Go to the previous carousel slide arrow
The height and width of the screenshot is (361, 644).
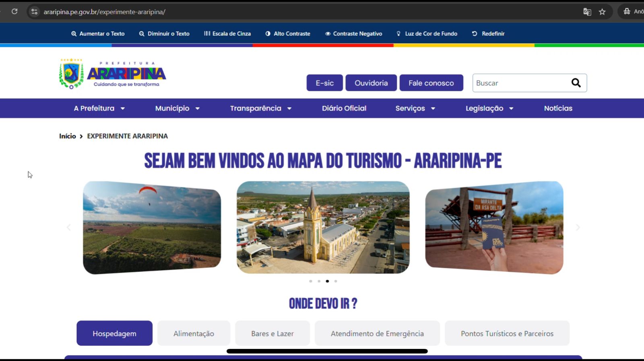(x=69, y=228)
